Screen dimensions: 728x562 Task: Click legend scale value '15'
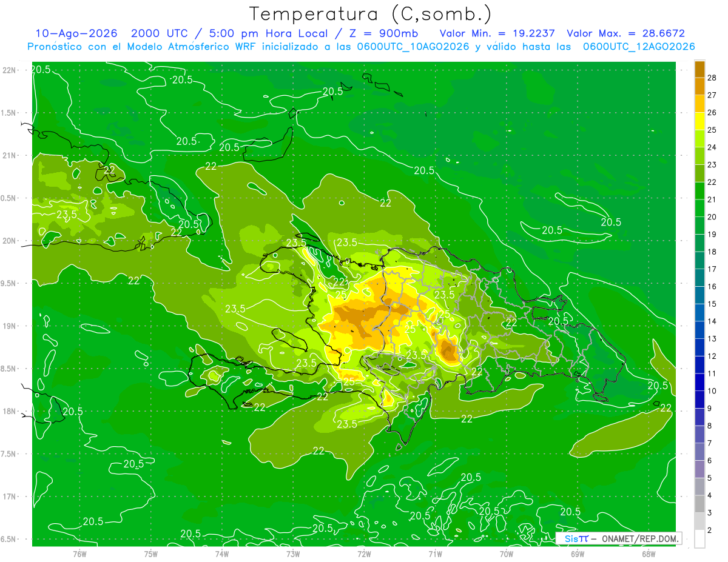712,304
